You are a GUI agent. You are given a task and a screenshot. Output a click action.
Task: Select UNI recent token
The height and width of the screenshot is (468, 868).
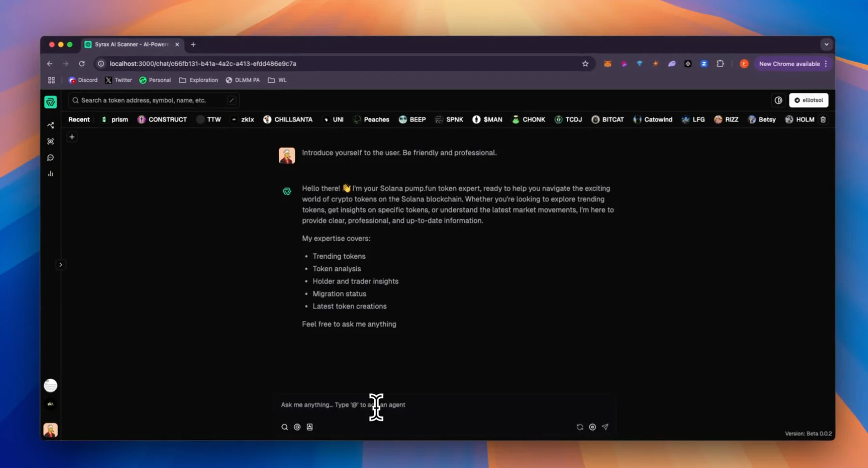(x=333, y=119)
